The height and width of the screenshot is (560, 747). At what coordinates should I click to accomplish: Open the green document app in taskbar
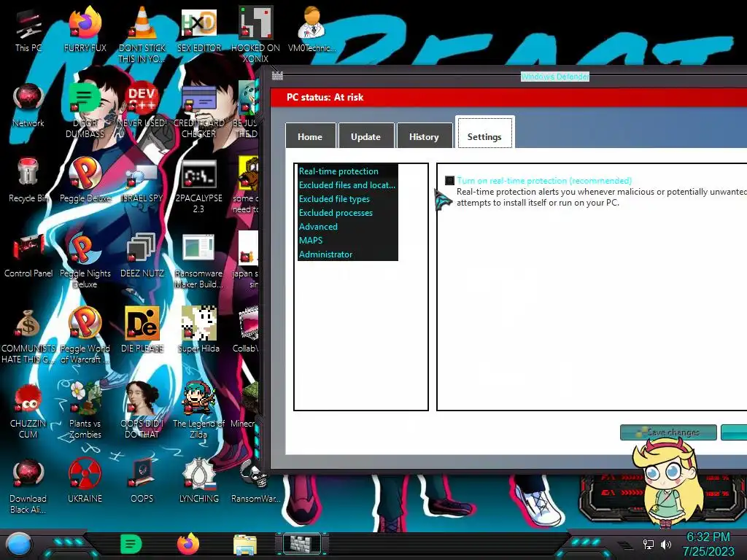tap(131, 544)
